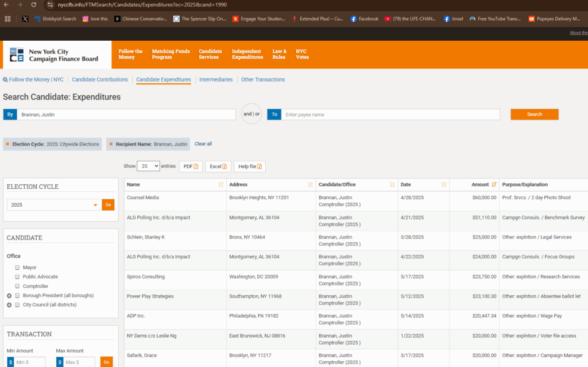Click Go beside the Max Amount field
The height and width of the screenshot is (367, 588).
[x=106, y=362]
